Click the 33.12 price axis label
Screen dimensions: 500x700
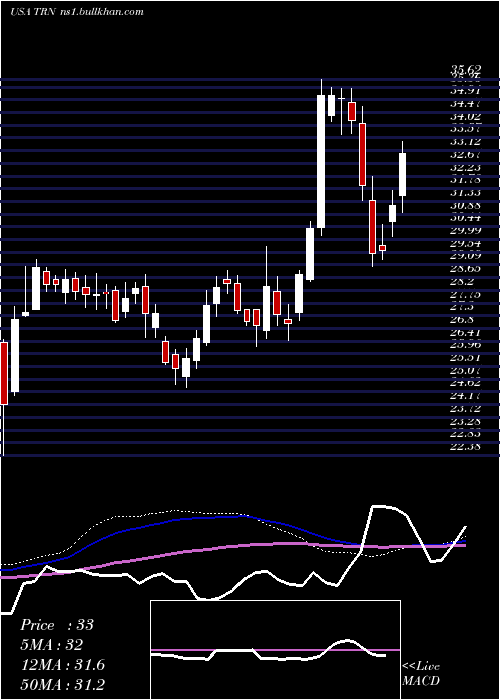coord(466,142)
